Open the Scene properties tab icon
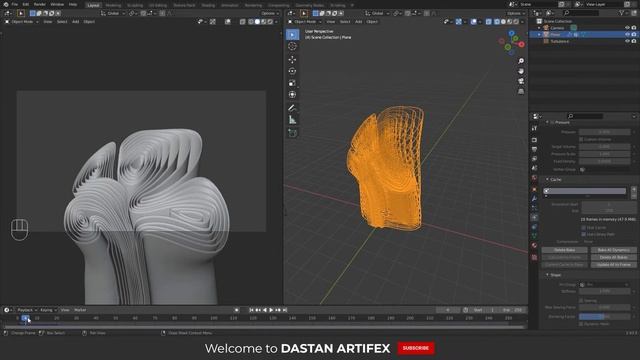The image size is (640, 360). pyautogui.click(x=534, y=168)
